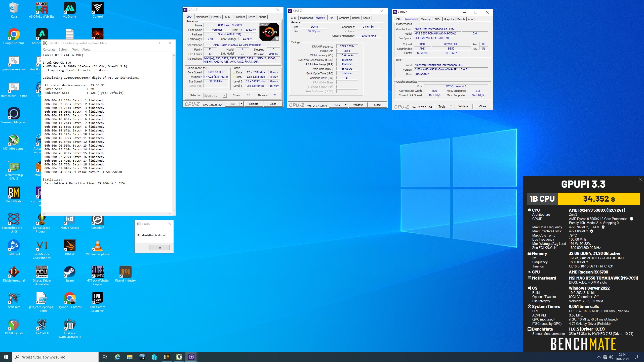Launch ML Drums desktop icon
Screen dimensions: 644x362
69,10
